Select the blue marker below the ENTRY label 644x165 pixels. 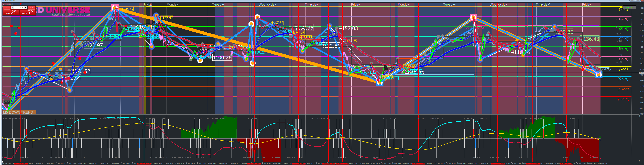599,75
